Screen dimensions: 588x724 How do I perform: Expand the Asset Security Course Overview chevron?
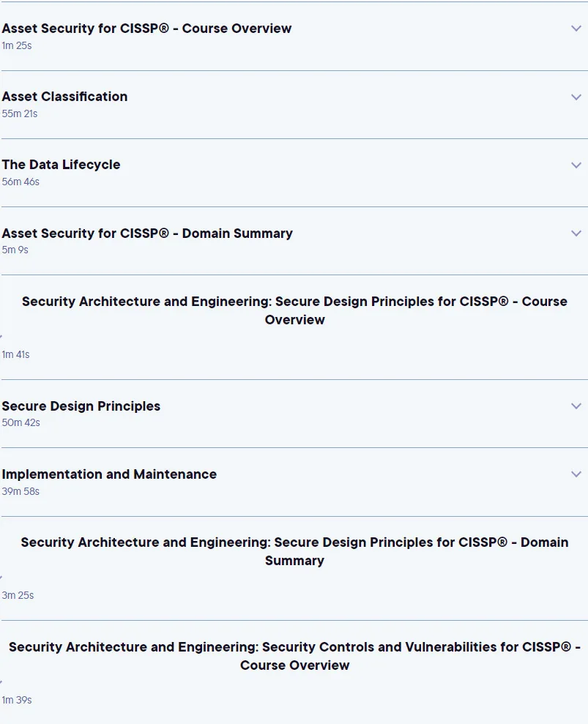576,29
